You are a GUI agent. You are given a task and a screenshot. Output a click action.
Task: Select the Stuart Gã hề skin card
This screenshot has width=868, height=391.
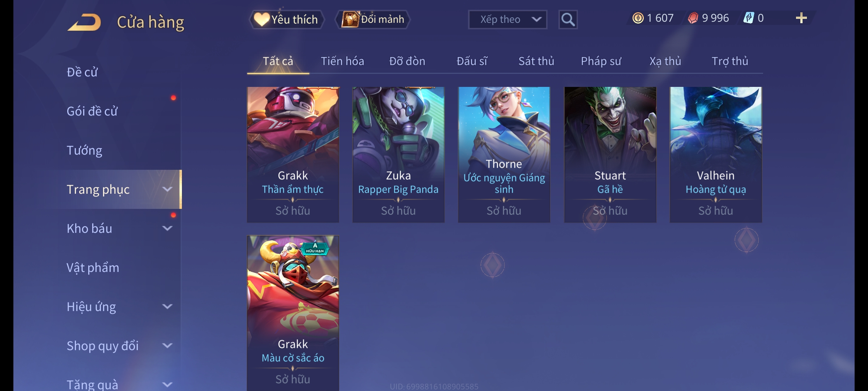click(x=610, y=155)
